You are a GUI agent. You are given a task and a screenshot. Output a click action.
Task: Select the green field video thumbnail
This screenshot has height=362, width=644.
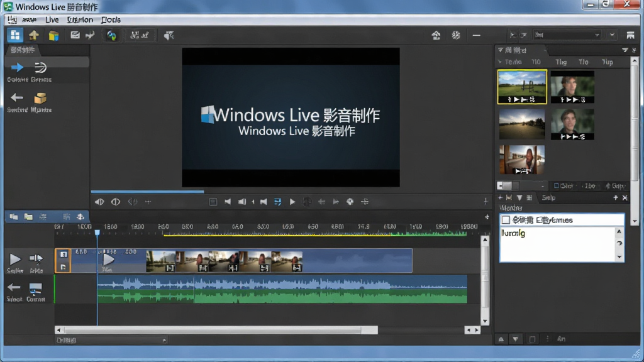pyautogui.click(x=522, y=87)
